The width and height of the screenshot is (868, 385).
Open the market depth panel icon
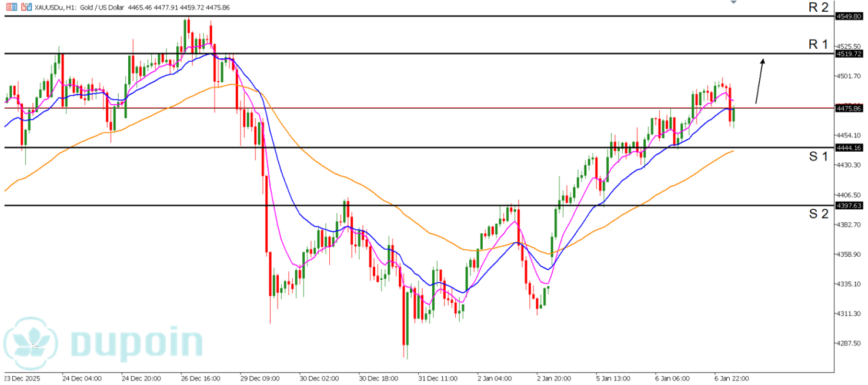click(x=11, y=8)
